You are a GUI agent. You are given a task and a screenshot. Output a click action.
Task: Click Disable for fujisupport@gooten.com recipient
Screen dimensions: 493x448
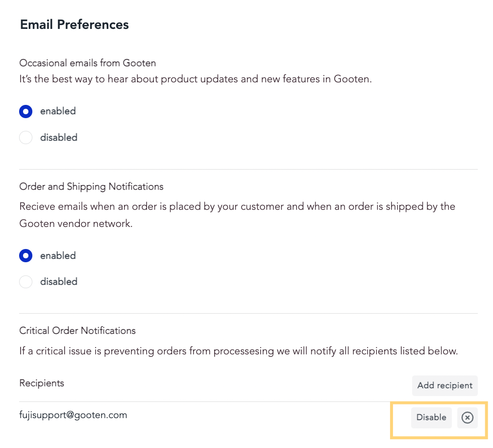[431, 418]
